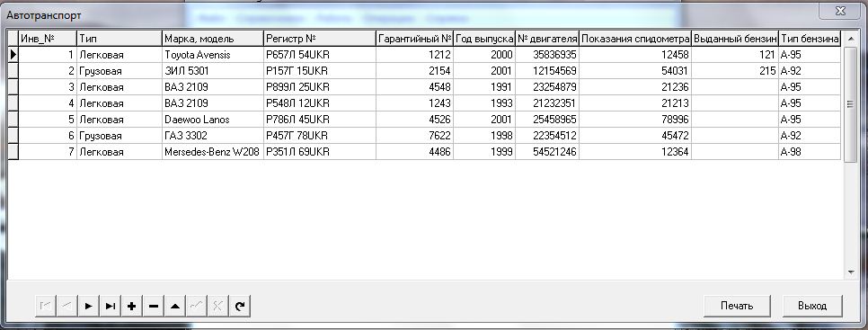Click the A-98 gasoline type cell

tap(810, 152)
